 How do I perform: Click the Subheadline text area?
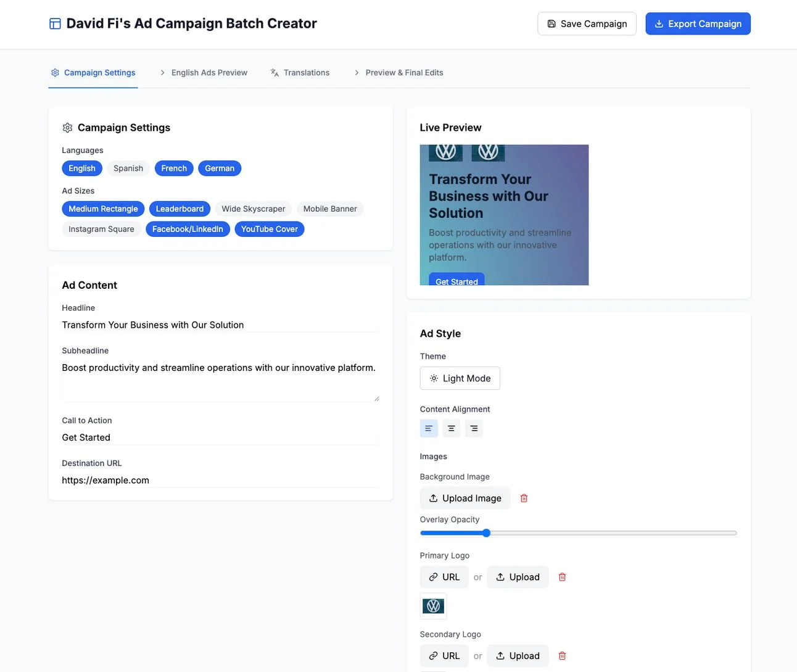pos(220,381)
